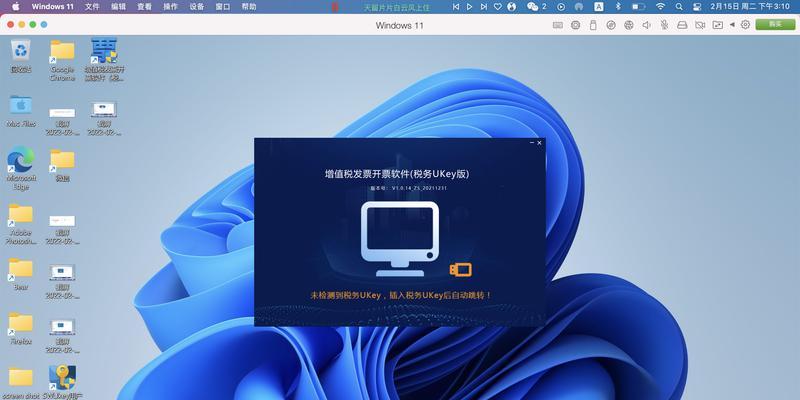Screen dimensions: 800x400
Task: Open the 设备 menu
Action: (196, 7)
